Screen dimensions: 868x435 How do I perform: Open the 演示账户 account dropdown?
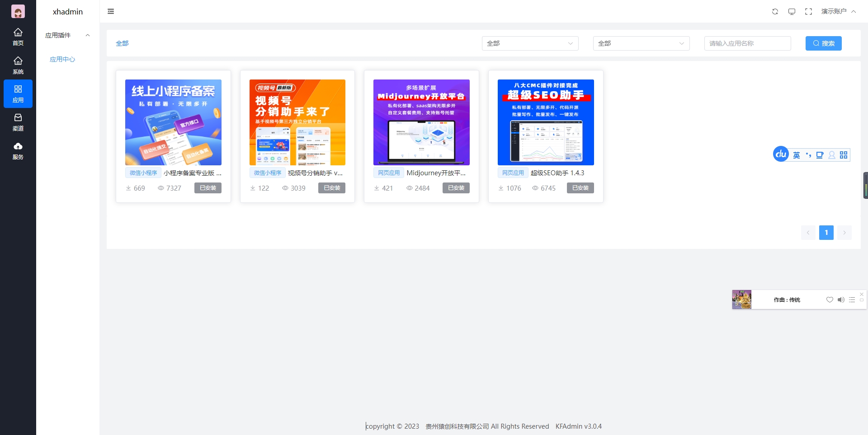[839, 11]
